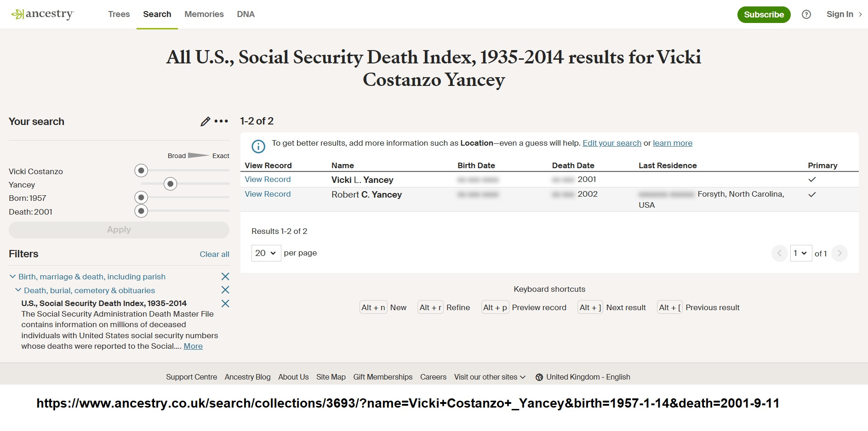This screenshot has width=868, height=431.
Task: Remove Death, burial, cemetery filter X
Action: point(225,290)
